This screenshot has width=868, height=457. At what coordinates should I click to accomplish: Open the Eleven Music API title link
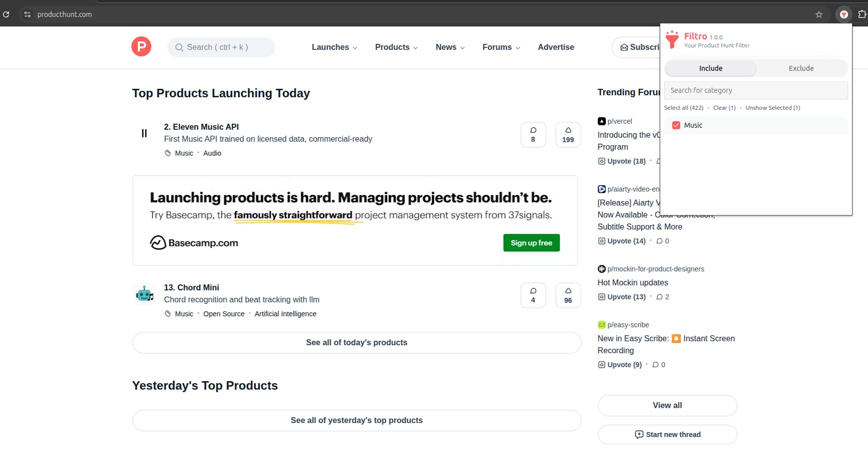click(201, 127)
